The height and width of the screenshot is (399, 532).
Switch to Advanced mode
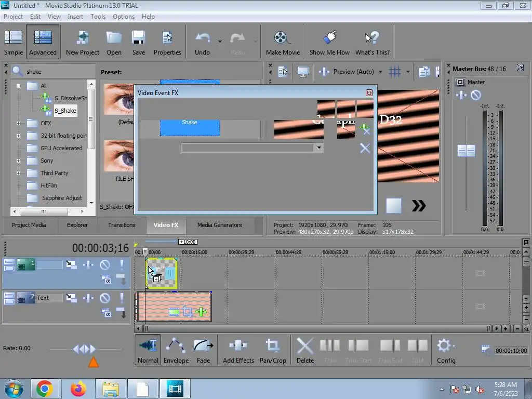(x=43, y=43)
